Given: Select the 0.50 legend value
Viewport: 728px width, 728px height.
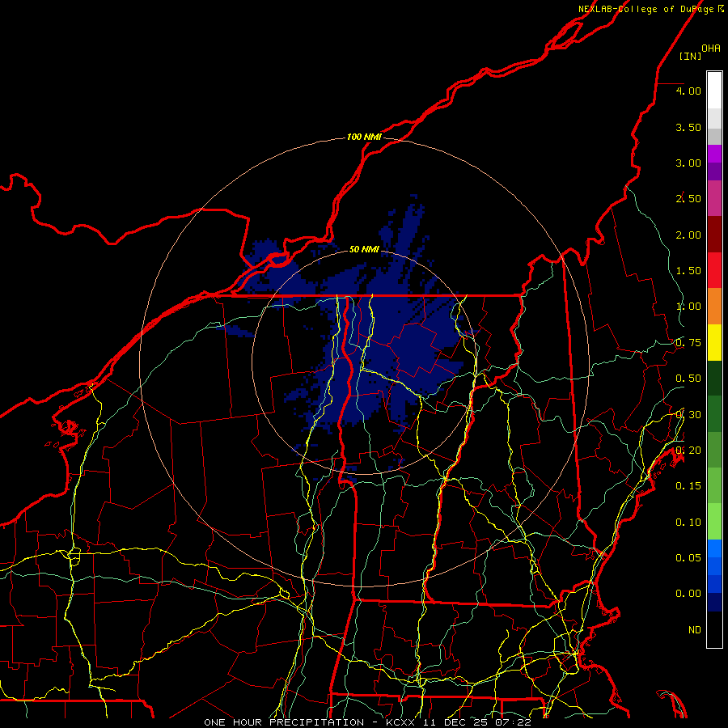Looking at the screenshot, I should coord(688,379).
